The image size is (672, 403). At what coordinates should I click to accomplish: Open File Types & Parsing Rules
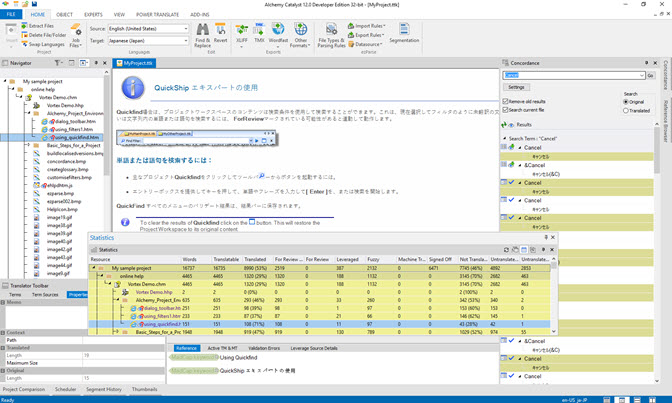click(331, 35)
